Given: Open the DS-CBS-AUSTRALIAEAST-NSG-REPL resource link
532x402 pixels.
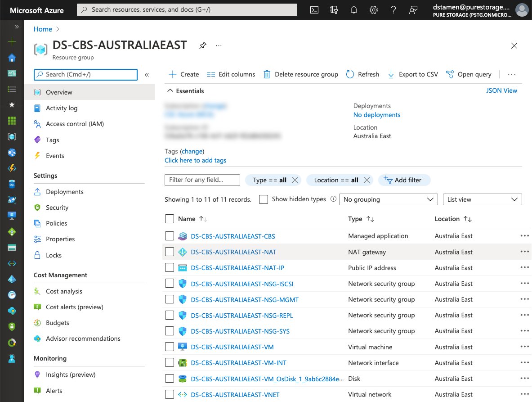Looking at the screenshot, I should pos(241,316).
